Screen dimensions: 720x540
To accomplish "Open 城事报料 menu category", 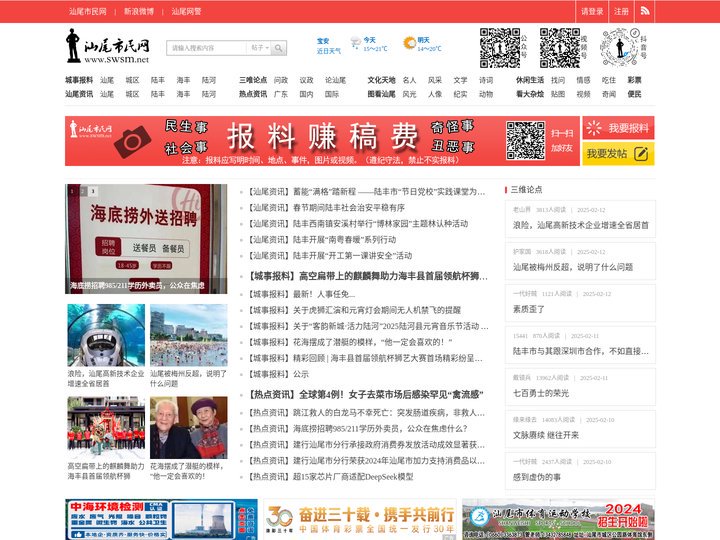I will 79,80.
